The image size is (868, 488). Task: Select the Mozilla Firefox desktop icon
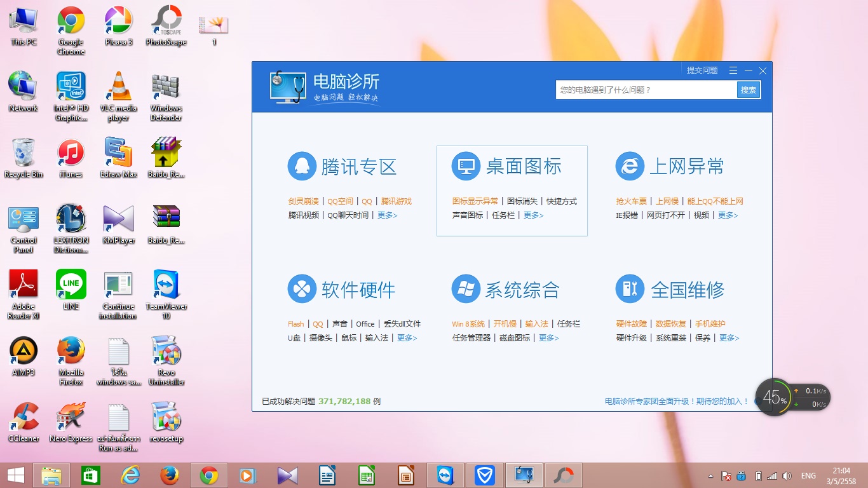pos(71,360)
